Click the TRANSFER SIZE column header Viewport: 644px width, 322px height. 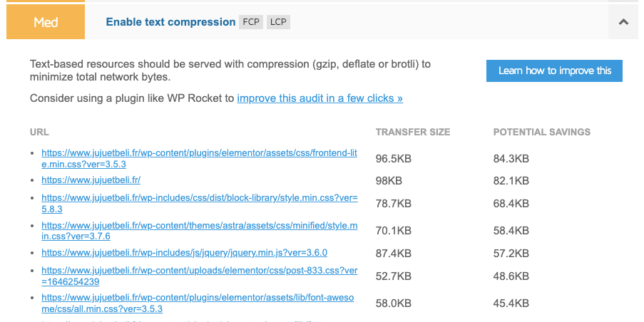(413, 132)
